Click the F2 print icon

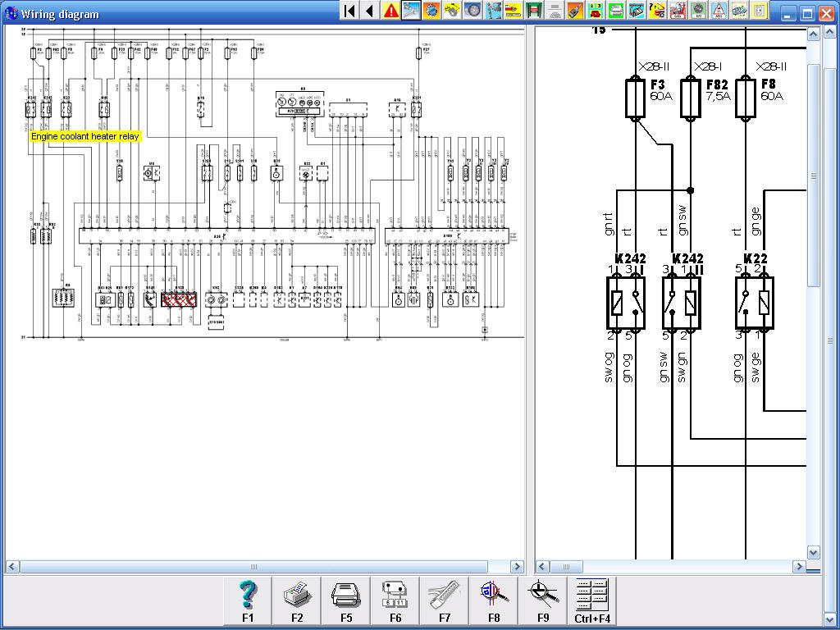297,601
